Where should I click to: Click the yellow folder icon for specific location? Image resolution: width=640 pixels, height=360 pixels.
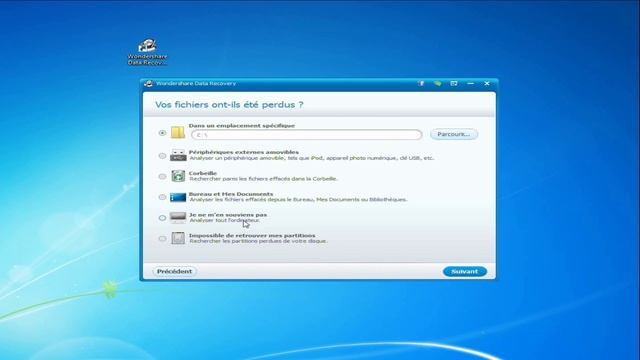pos(178,133)
